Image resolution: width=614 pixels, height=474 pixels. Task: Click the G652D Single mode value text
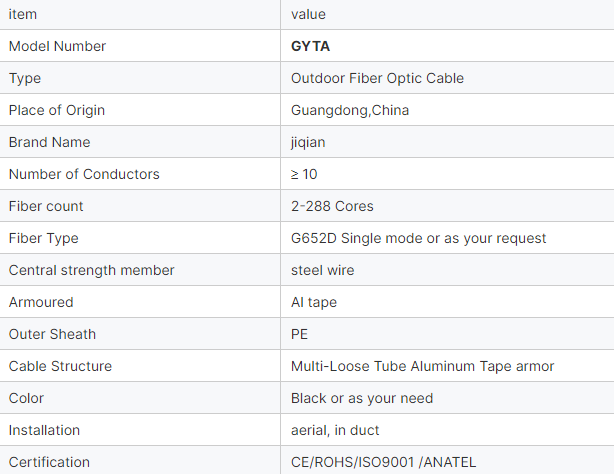pos(418,239)
